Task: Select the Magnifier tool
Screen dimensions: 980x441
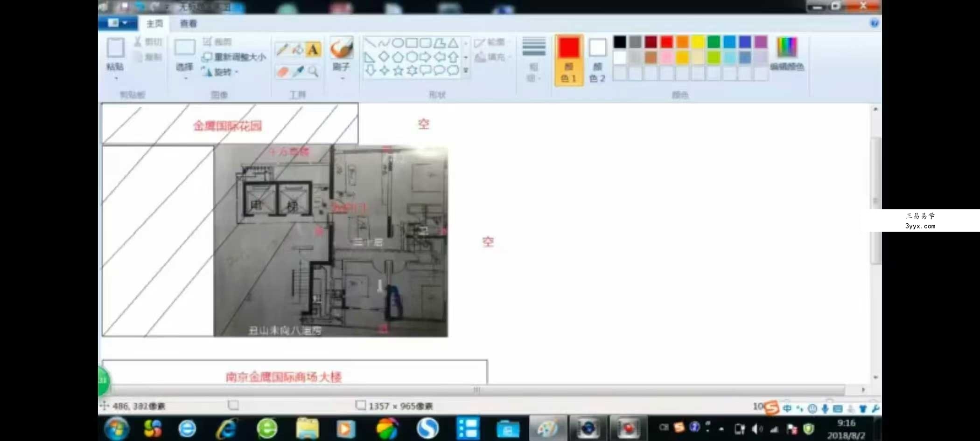Action: 313,71
